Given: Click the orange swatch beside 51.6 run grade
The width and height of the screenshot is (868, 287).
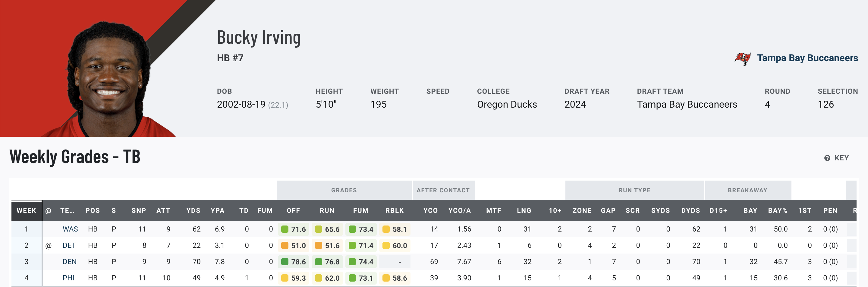Looking at the screenshot, I should [319, 246].
